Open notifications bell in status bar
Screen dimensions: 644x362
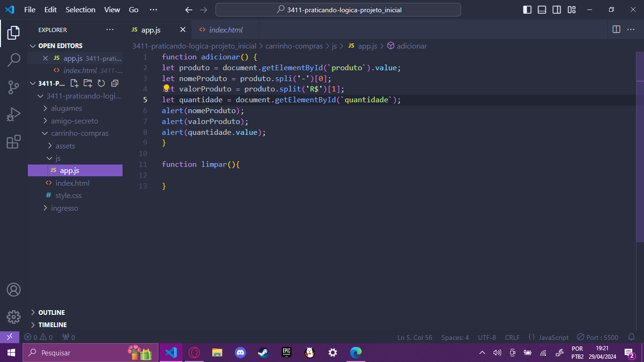click(632, 337)
